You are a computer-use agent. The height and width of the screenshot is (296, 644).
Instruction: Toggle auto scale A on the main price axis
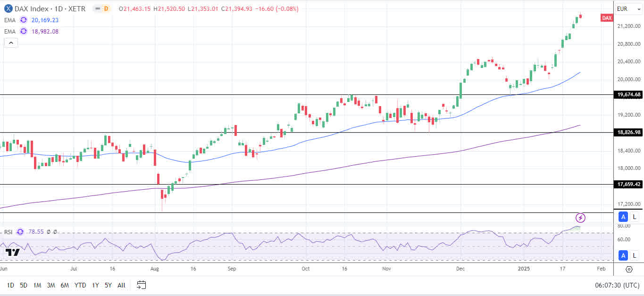click(x=623, y=217)
